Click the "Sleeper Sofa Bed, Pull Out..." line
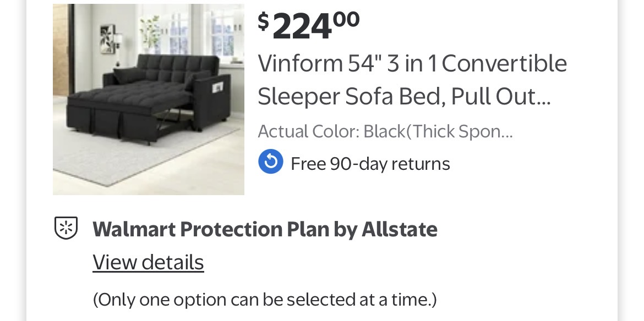 tap(404, 97)
